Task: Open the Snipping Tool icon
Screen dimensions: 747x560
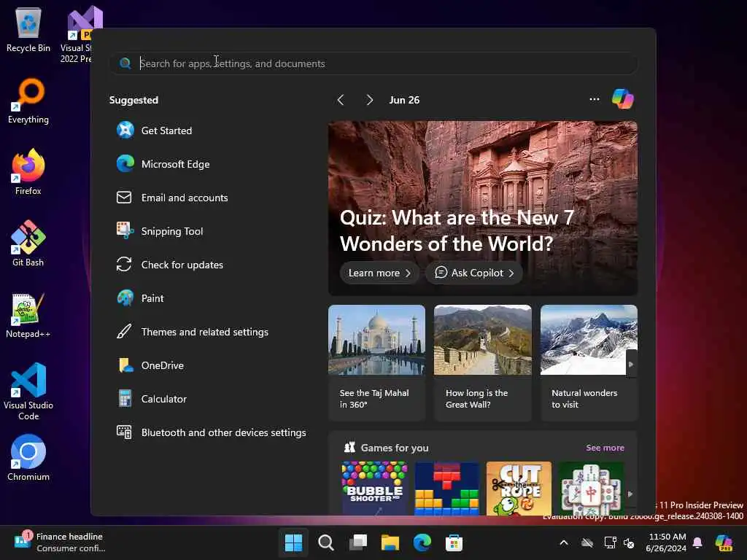Action: [125, 230]
